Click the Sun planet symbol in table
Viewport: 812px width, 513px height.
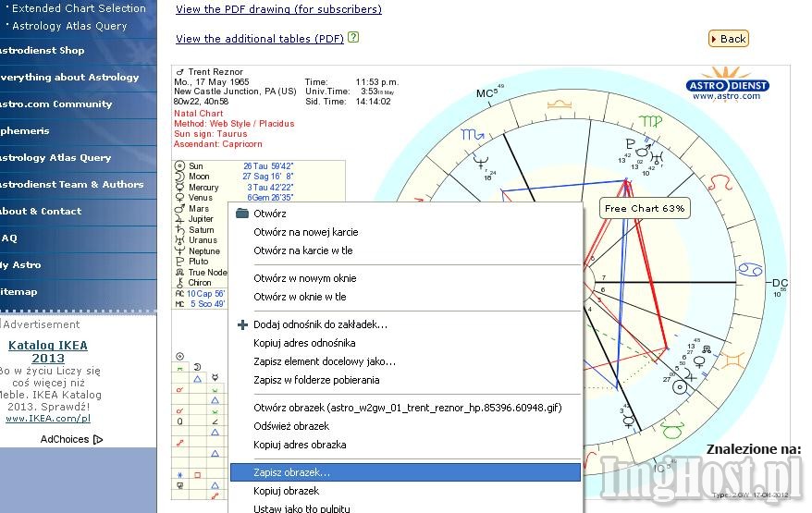[179, 165]
